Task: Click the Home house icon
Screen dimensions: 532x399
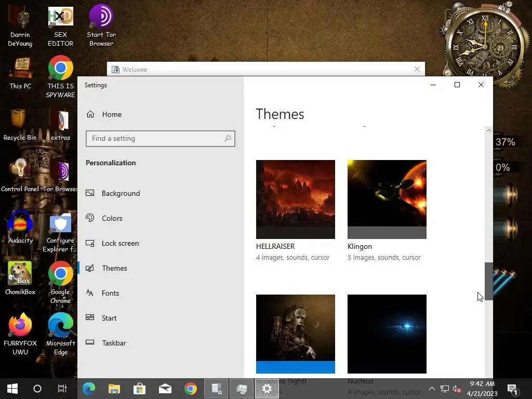Action: point(90,114)
